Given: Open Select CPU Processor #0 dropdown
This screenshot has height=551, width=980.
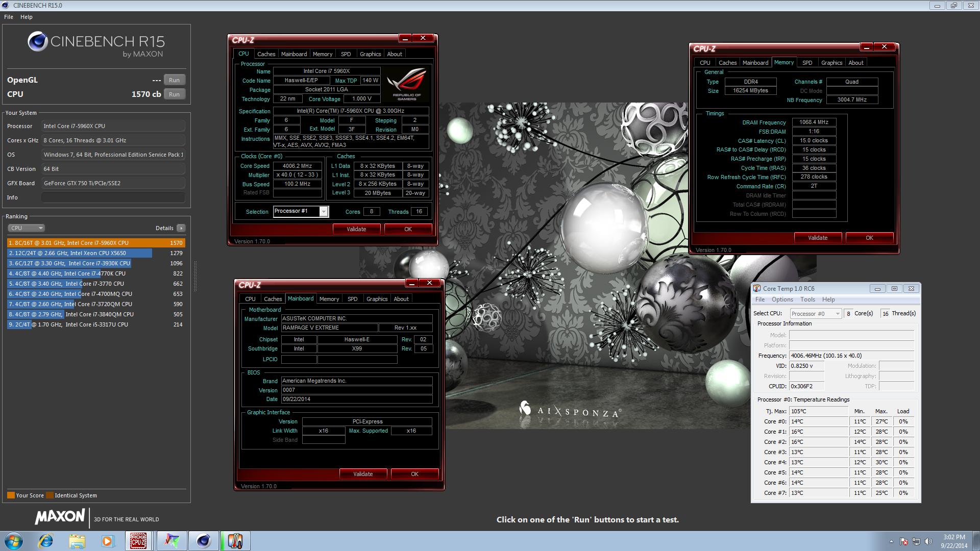Looking at the screenshot, I should 815,314.
